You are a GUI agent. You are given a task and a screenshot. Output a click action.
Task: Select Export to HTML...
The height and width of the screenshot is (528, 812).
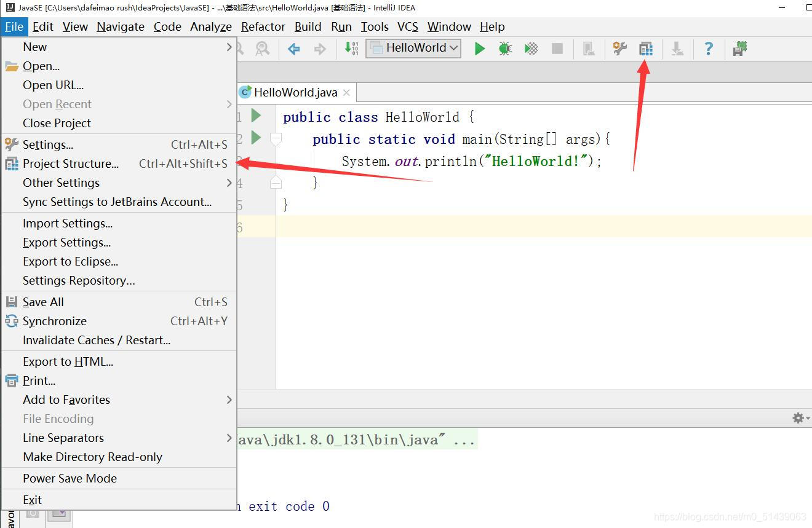coord(119,361)
